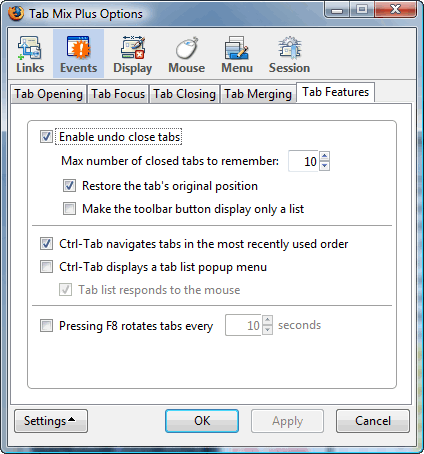Uncheck Enable undo close tabs
The height and width of the screenshot is (454, 424).
tap(46, 137)
